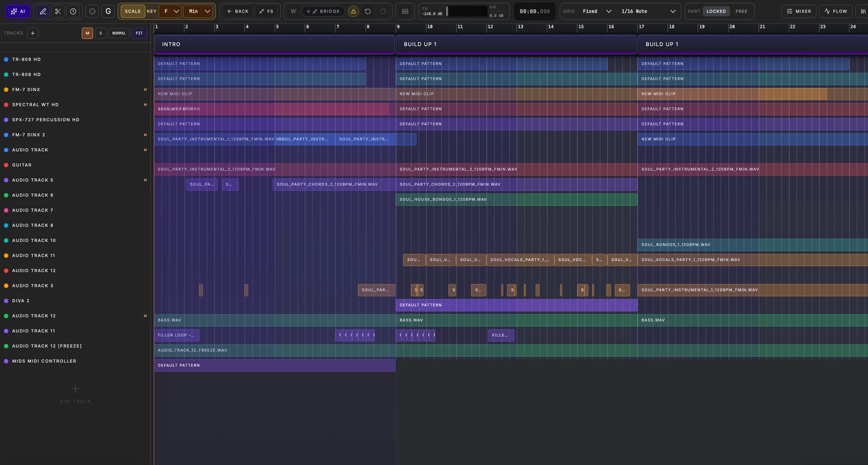Screen dimensions: 868x465
Task: Open the Min scale mode dropdown
Action: tap(199, 11)
